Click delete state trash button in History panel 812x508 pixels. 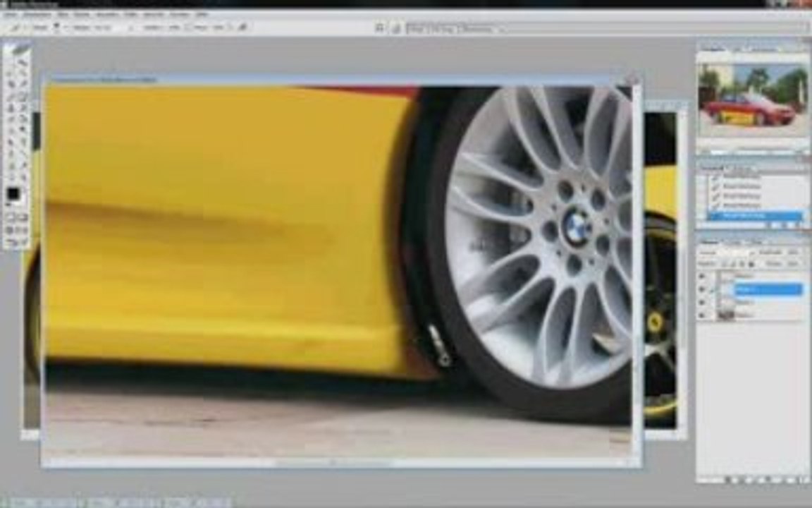[x=797, y=225]
